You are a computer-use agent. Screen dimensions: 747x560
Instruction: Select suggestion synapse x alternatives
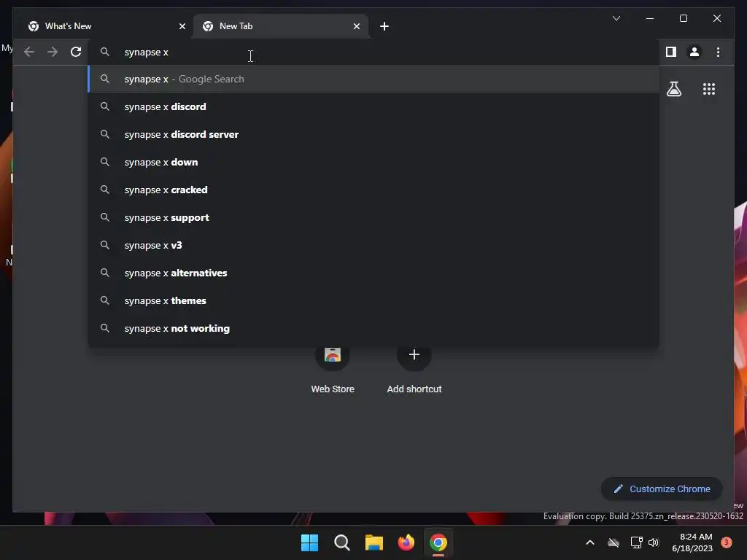click(x=374, y=273)
